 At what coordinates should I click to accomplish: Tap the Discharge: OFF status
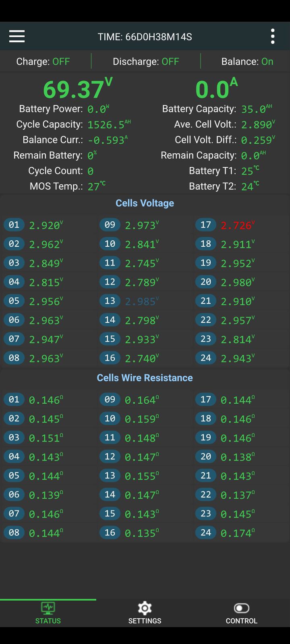(146, 62)
